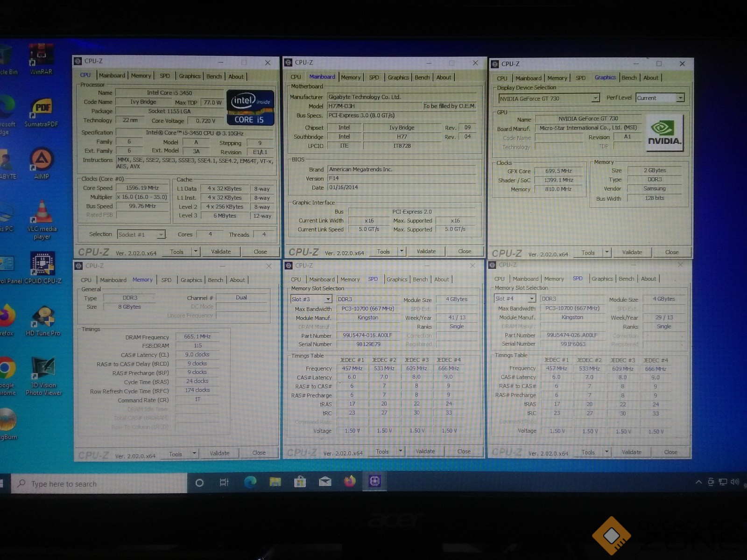Expand Tools arrow in CPU tab window
This screenshot has height=560, width=747.
[x=196, y=252]
